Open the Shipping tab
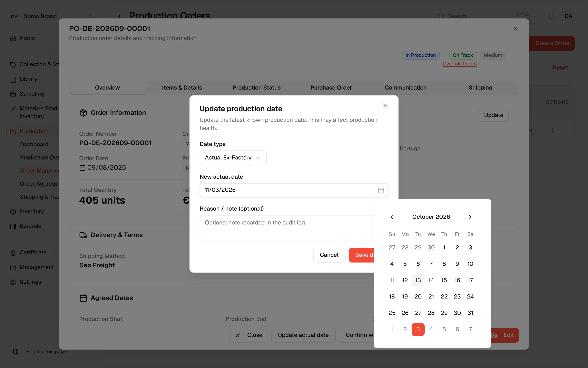This screenshot has width=588, height=368. pos(480,88)
